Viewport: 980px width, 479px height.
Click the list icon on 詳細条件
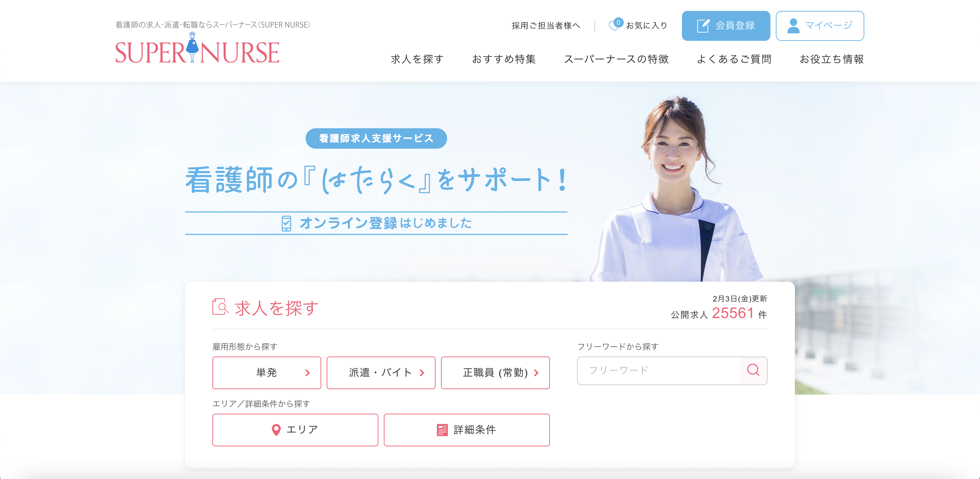442,430
